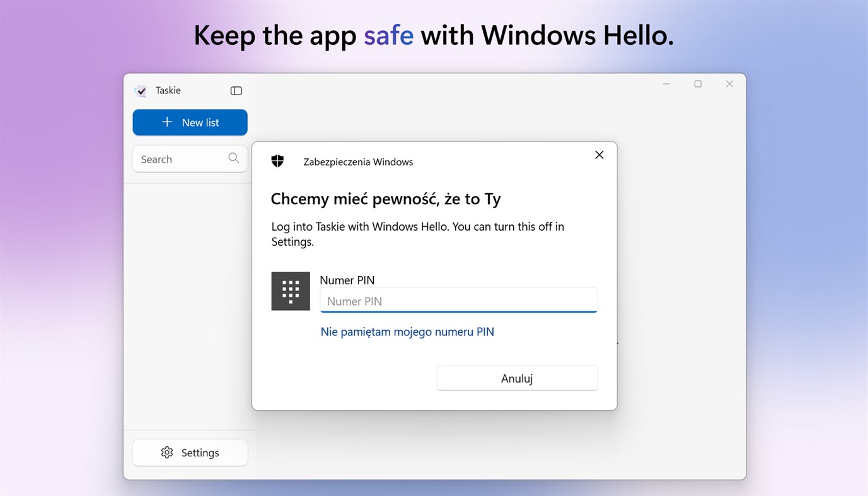868x496 pixels.
Task: Create a list using the New list button
Action: point(190,122)
